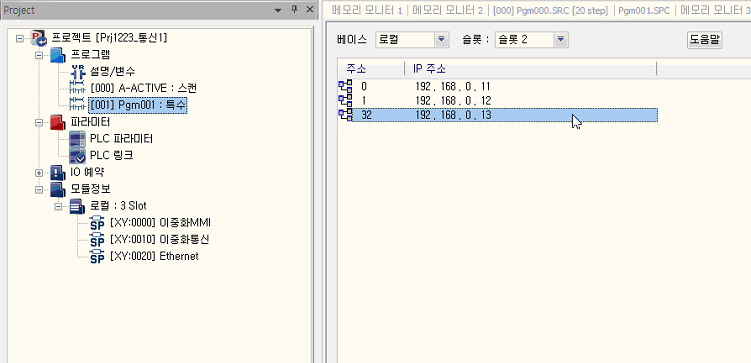Image resolution: width=751 pixels, height=363 pixels.
Task: Switch to the 메모리 모니터 2 tab
Action: pyautogui.click(x=447, y=11)
